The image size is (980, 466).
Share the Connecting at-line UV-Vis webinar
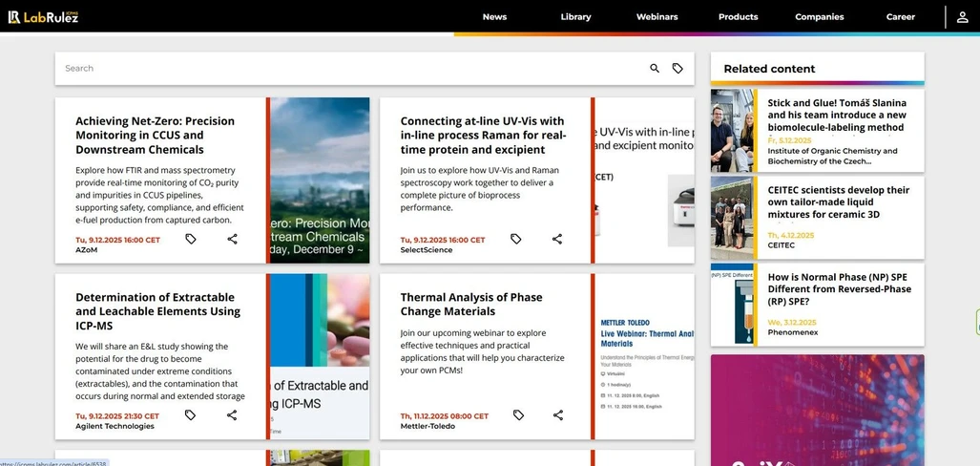(557, 239)
